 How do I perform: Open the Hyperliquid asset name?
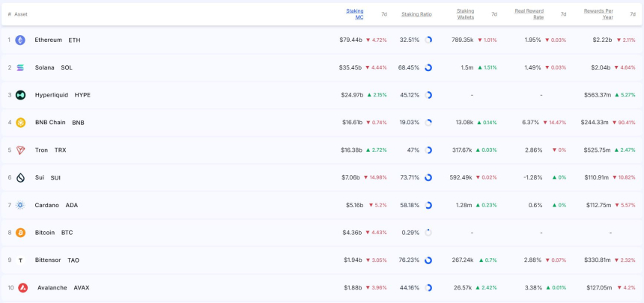[52, 95]
